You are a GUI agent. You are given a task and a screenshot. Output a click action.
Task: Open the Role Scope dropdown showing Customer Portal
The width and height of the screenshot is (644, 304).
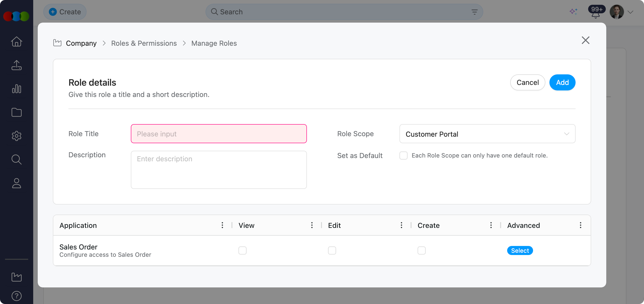coord(487,134)
